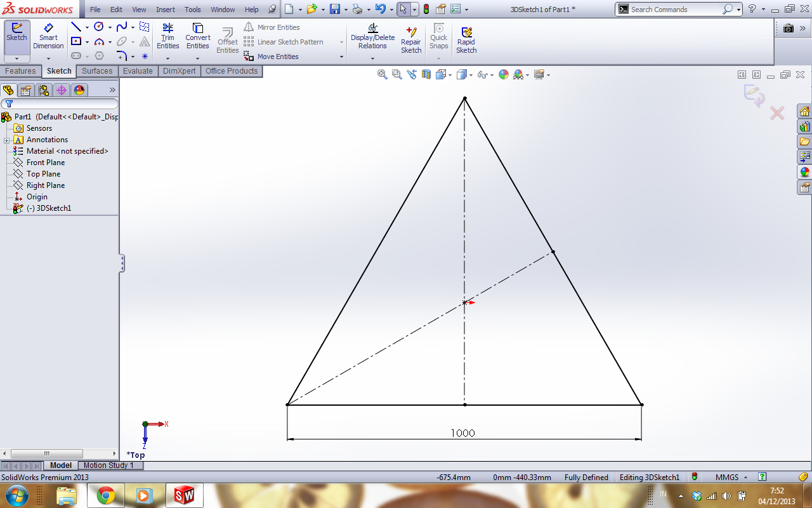Image resolution: width=812 pixels, height=508 pixels.
Task: Click the Point sketch tool
Action: 145,56
